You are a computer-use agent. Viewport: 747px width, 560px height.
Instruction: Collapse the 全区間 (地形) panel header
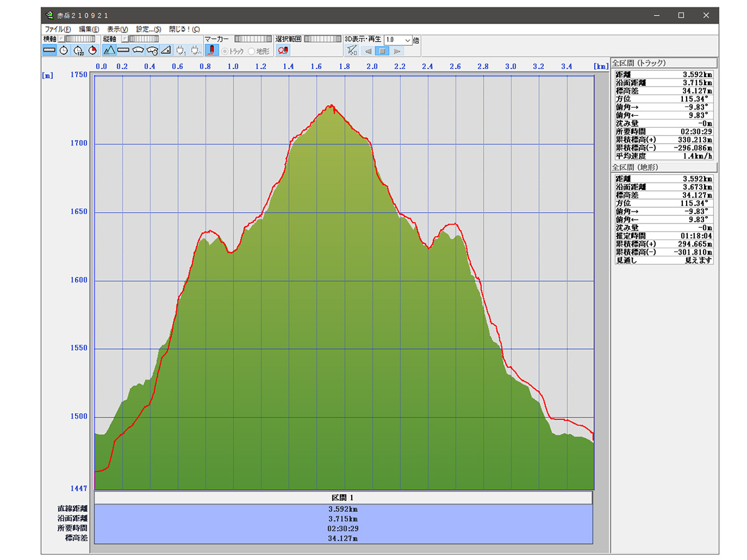pos(664,167)
